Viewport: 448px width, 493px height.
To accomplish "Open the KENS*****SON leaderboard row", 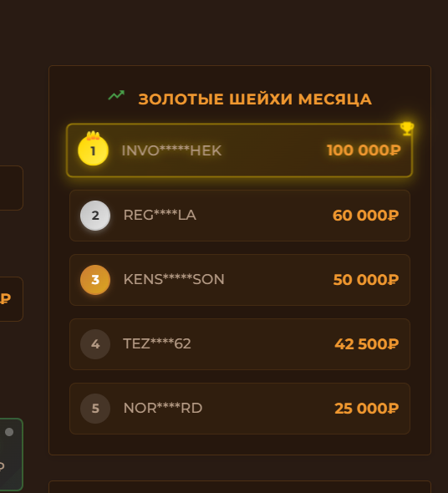I will coord(240,280).
